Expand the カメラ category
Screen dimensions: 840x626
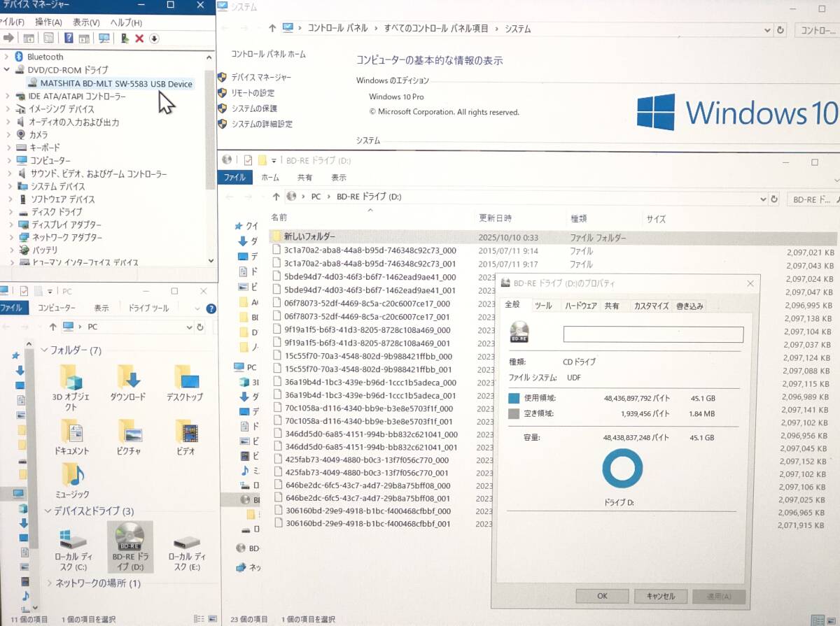click(x=9, y=135)
